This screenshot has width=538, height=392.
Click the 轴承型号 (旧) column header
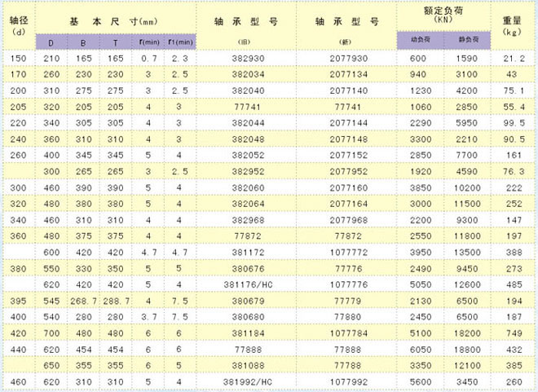pyautogui.click(x=244, y=24)
